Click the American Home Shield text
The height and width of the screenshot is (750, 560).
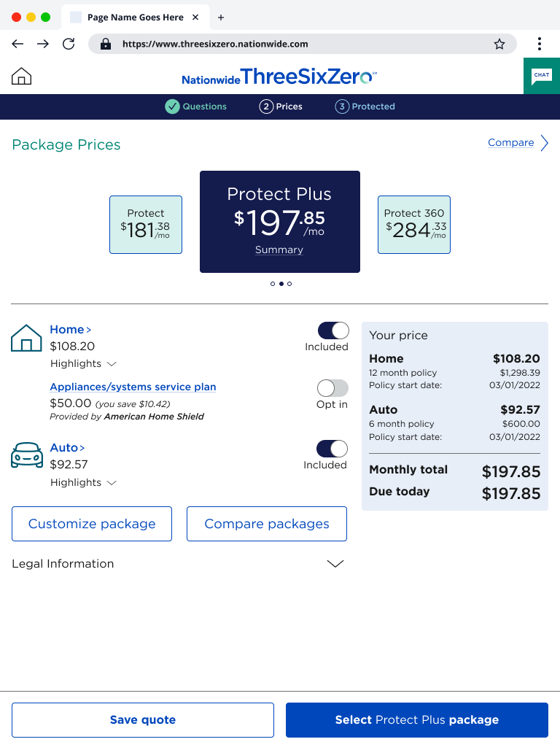pyautogui.click(x=154, y=417)
